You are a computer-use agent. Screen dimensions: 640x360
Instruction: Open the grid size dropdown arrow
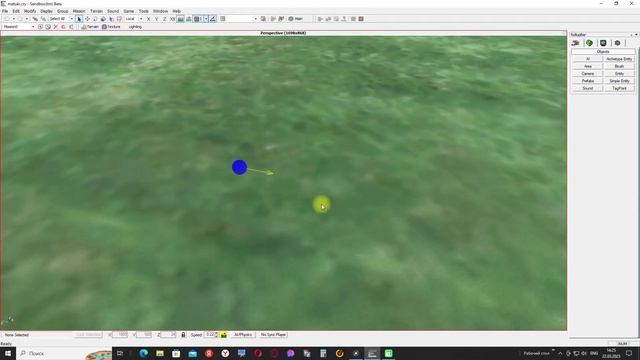206,19
